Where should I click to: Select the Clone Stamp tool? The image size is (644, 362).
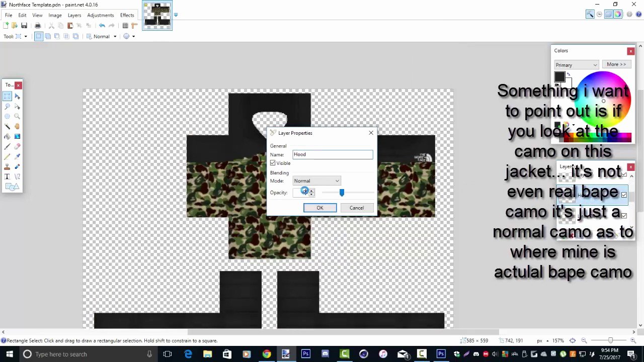(7, 166)
